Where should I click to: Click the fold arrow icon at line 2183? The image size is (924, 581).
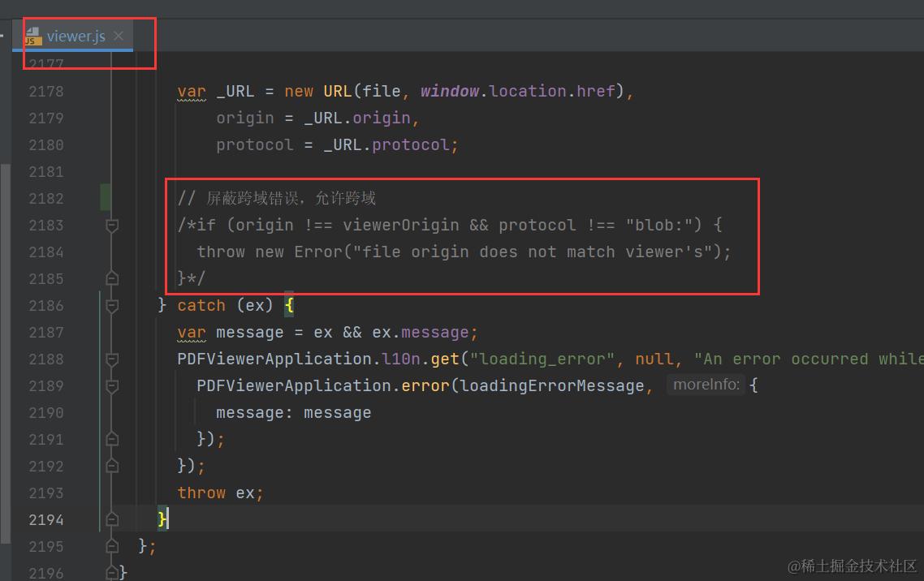pyautogui.click(x=112, y=226)
